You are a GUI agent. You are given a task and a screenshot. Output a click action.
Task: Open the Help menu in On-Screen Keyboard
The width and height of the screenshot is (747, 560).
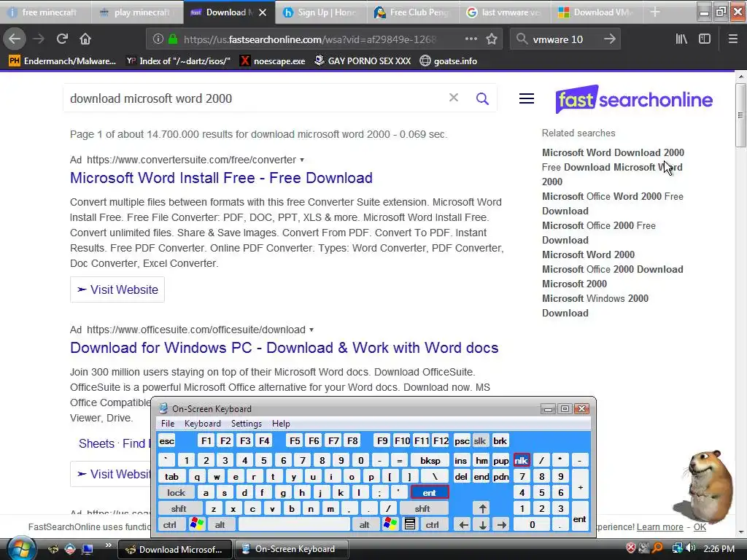coord(281,424)
